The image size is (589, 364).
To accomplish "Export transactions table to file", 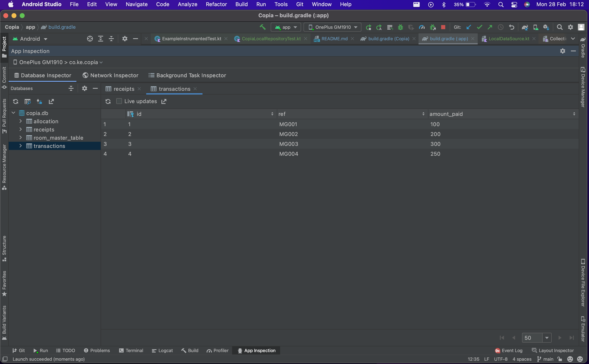I will pos(164,101).
